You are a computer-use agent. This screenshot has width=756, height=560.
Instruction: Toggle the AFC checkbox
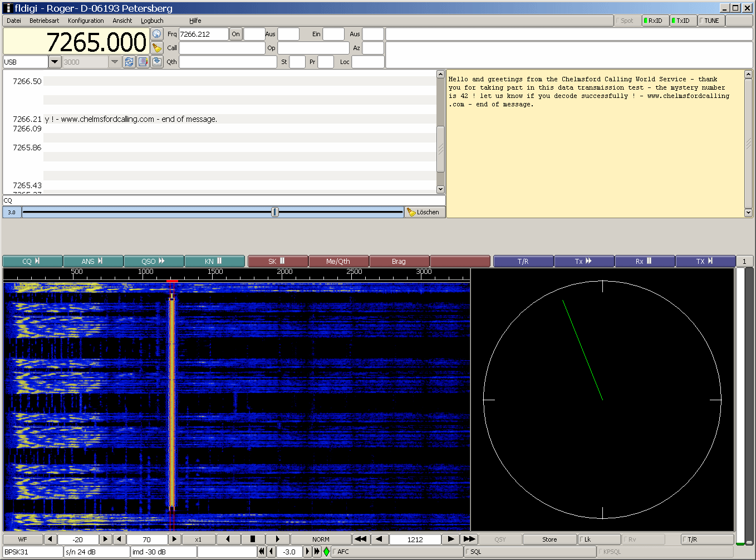click(x=335, y=552)
